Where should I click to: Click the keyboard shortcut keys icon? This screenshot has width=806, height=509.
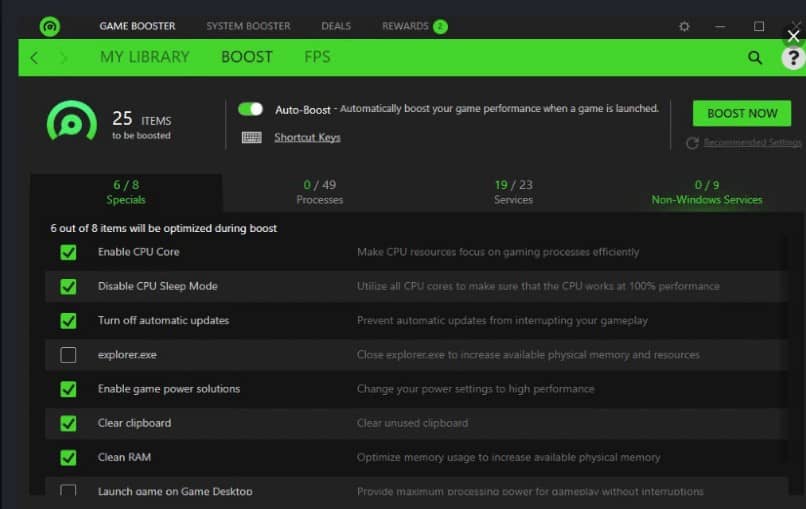point(251,137)
